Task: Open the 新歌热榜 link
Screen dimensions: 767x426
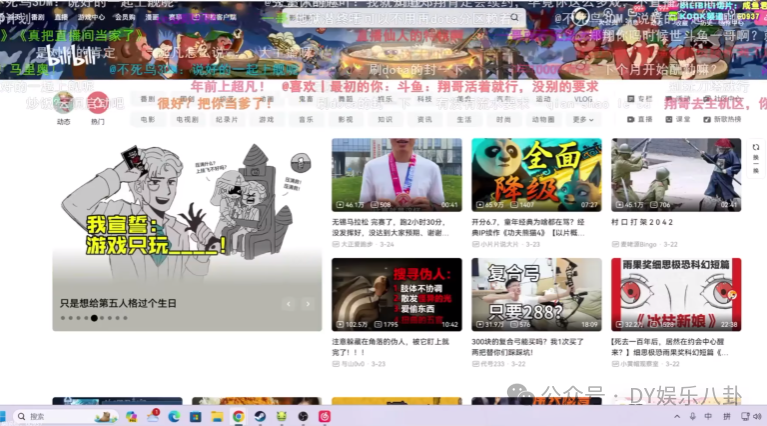Action: (722, 119)
